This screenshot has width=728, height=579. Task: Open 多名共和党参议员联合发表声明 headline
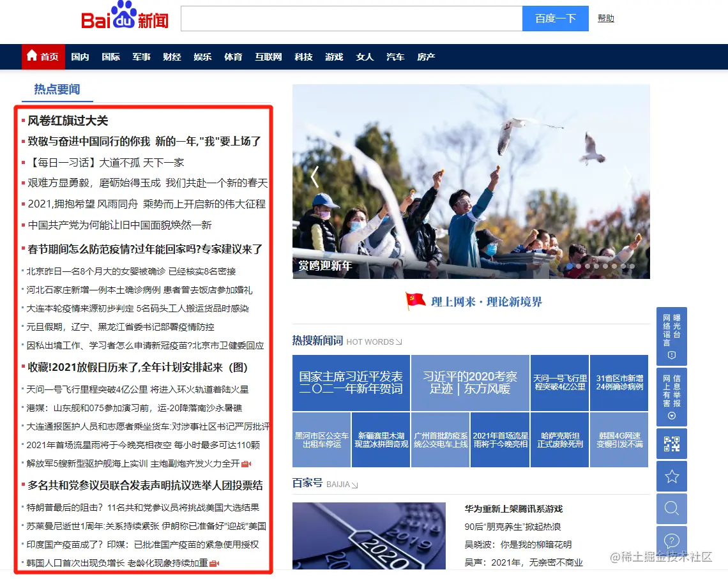click(x=145, y=485)
